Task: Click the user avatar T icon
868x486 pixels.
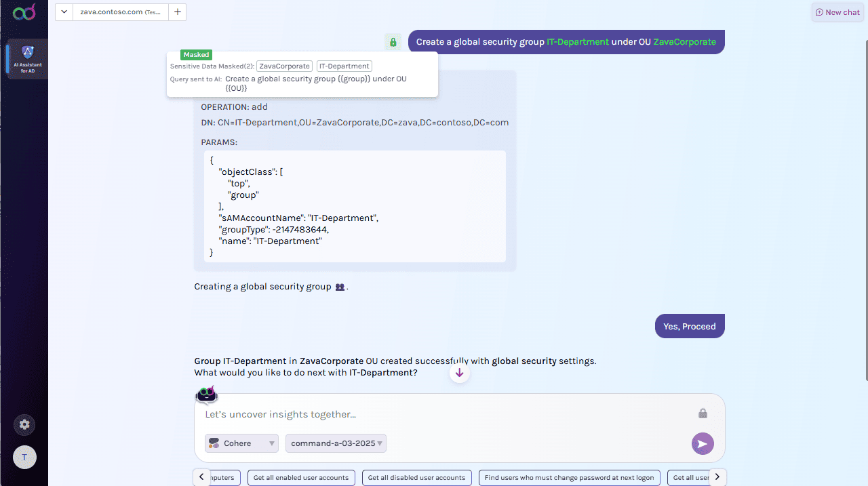Action: [x=24, y=458]
